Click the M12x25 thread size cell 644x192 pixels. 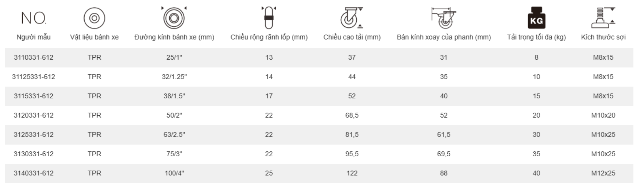[603, 173]
